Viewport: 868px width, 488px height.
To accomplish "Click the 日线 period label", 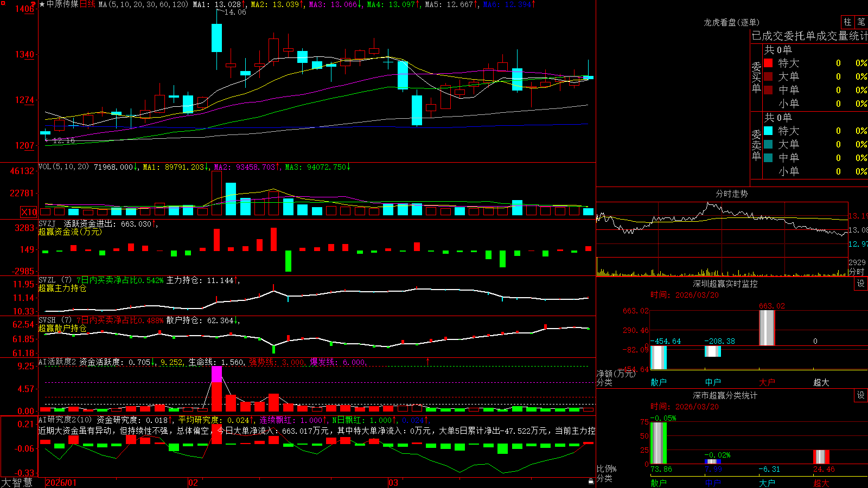I will [x=87, y=4].
